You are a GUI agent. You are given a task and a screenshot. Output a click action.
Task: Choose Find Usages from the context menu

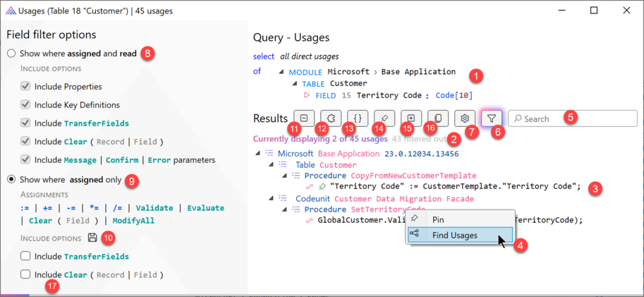(460, 235)
